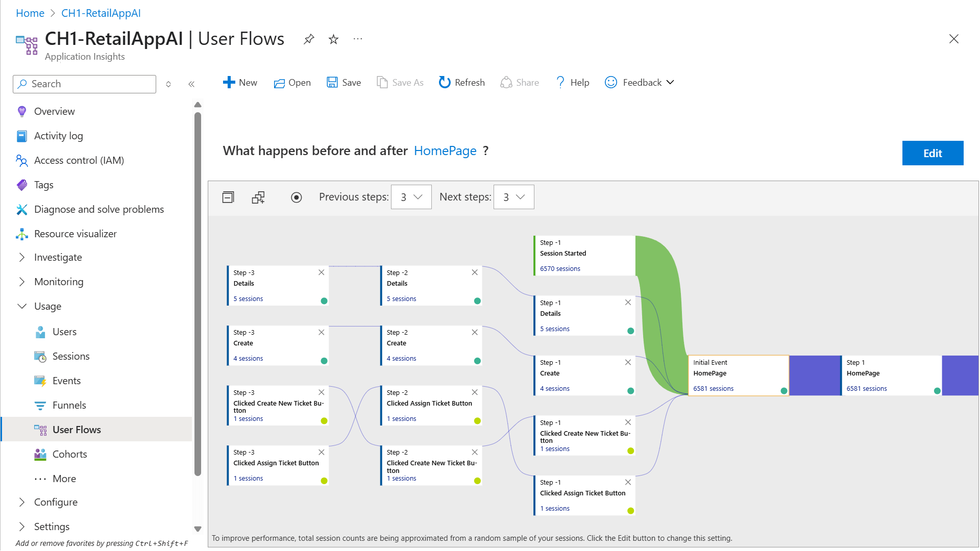
Task: Click the green dot on Initial Event HomePage node
Action: coord(783,391)
